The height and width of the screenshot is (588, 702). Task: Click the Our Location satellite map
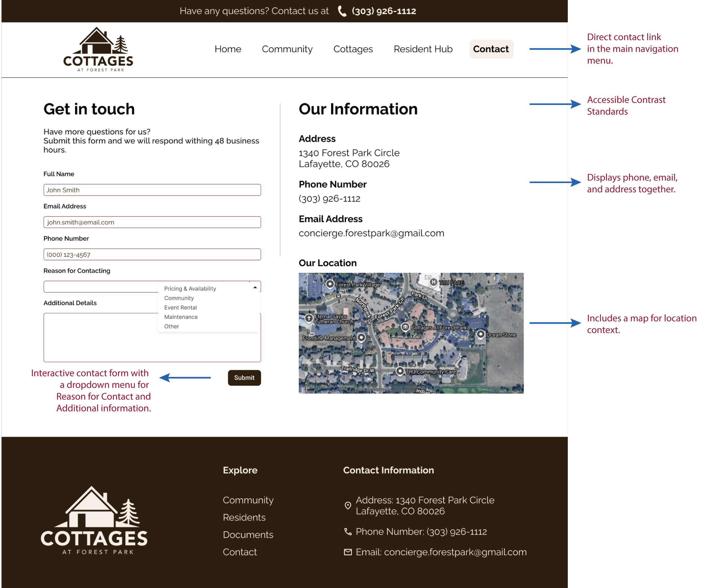[411, 333]
